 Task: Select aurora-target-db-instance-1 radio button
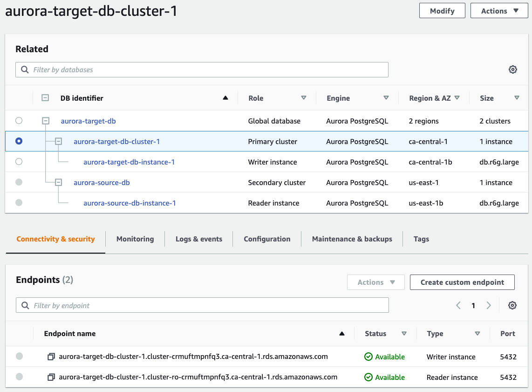point(19,162)
